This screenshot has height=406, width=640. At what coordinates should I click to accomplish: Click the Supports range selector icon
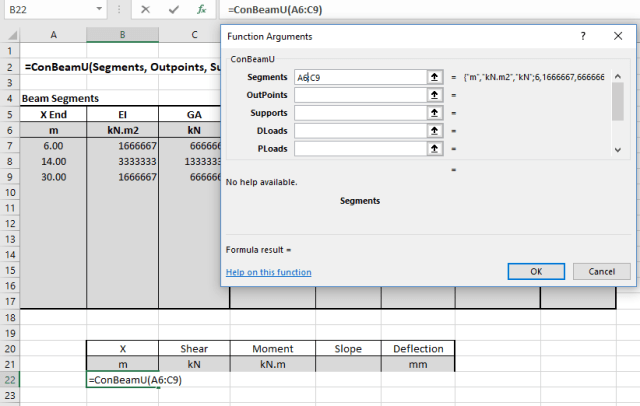click(435, 113)
